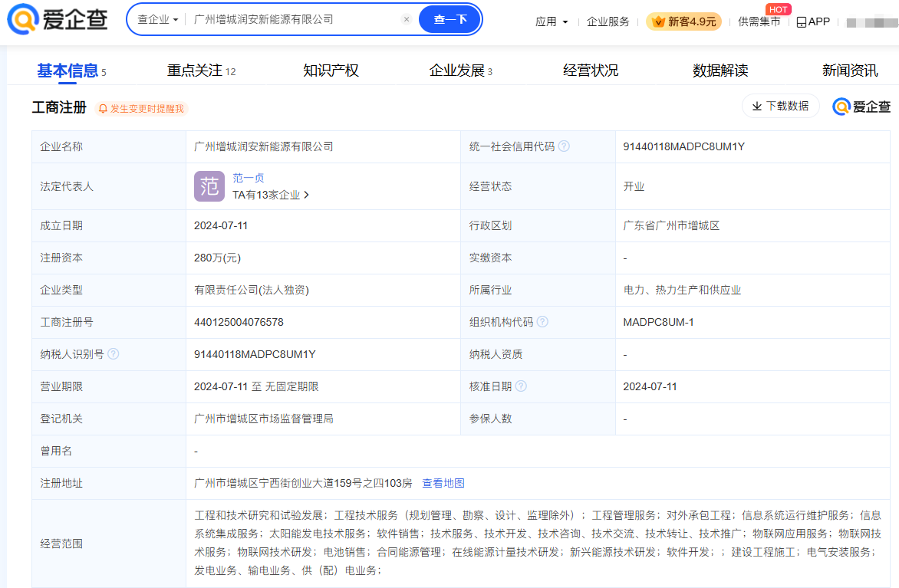Click the help icon beside 核准日期
The width and height of the screenshot is (899, 588).
(521, 386)
